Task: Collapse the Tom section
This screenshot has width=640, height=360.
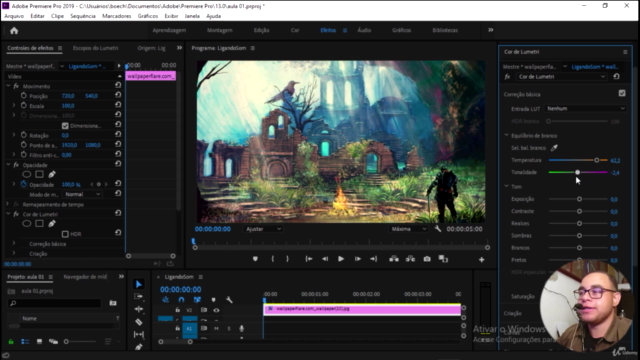Action: point(507,186)
